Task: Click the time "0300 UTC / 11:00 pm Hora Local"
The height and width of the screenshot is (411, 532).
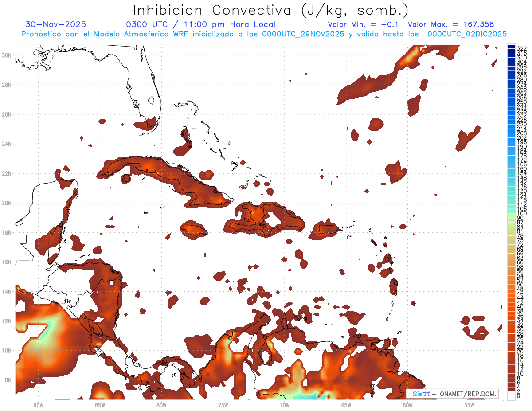Action: pos(201,24)
